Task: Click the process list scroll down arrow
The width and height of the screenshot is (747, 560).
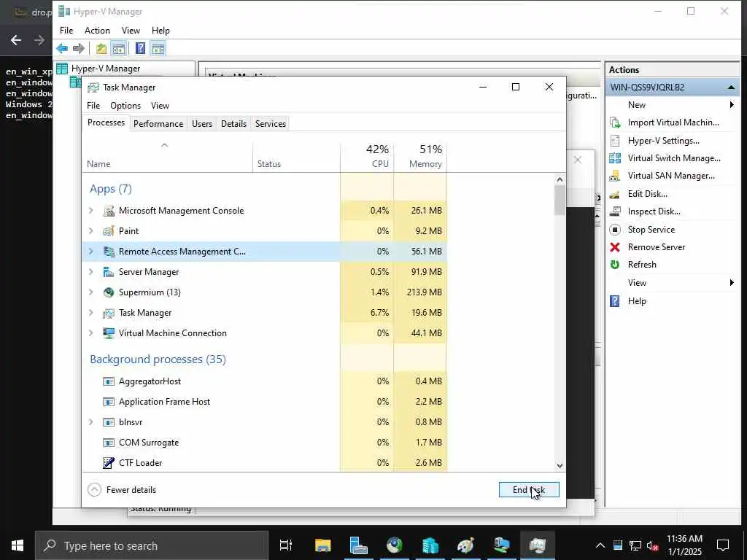Action: tap(560, 466)
